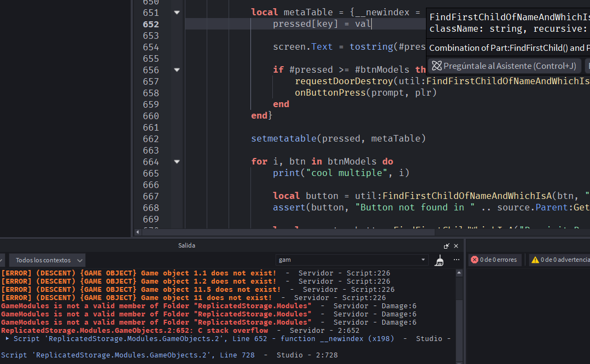Screen dimensions: 590x364
Task: Collapse the if block at line 656
Action: click(177, 70)
